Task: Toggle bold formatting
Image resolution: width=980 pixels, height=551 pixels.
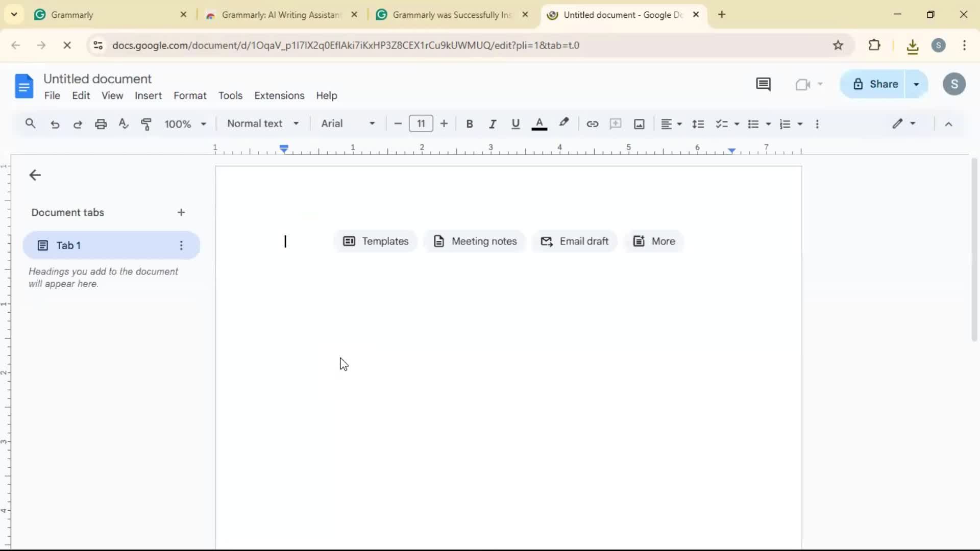Action: point(470,123)
